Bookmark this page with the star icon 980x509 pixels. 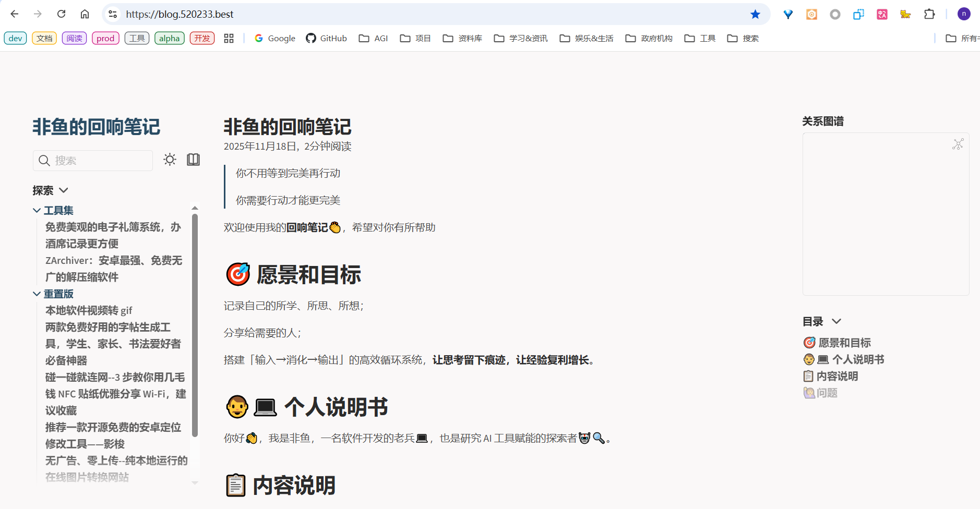pos(755,14)
